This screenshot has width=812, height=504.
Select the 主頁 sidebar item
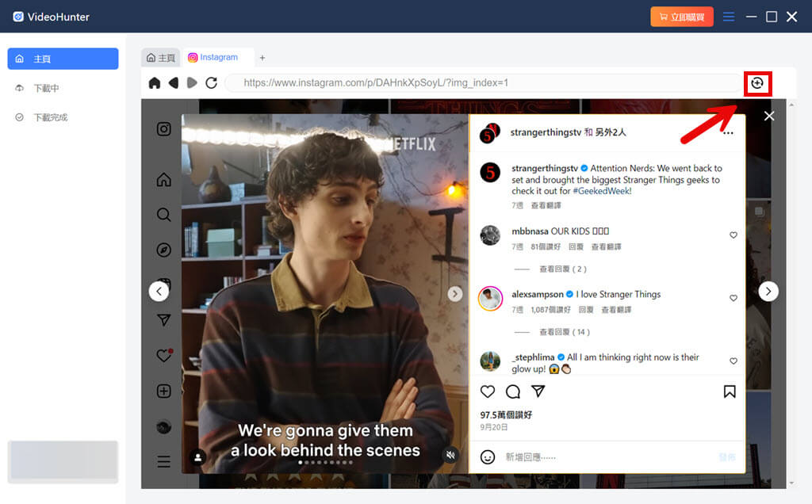point(63,59)
